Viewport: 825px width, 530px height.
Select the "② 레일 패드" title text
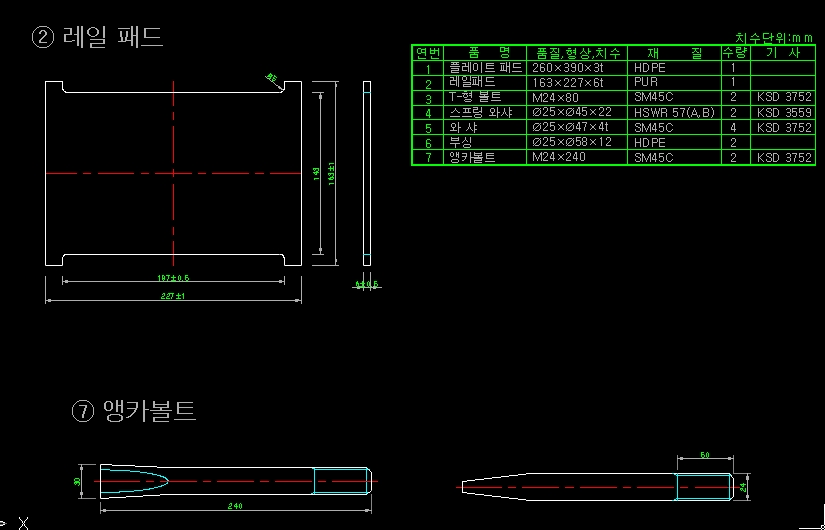[97, 38]
